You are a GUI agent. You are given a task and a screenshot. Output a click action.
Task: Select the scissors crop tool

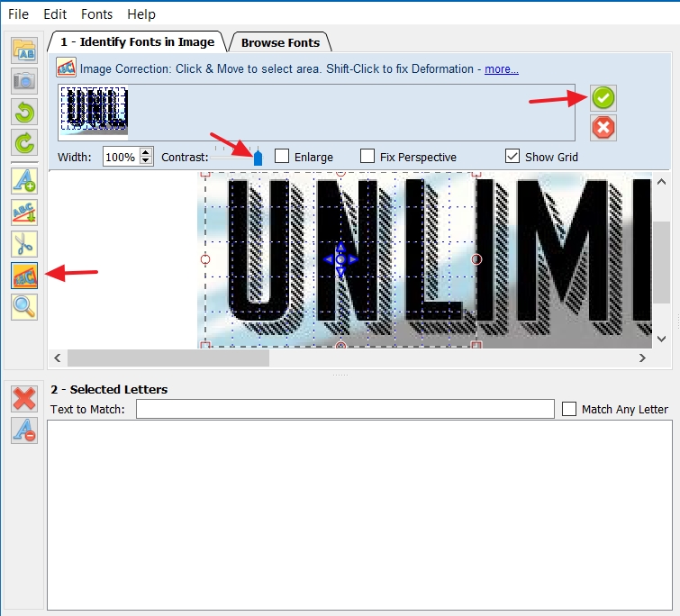click(x=24, y=243)
